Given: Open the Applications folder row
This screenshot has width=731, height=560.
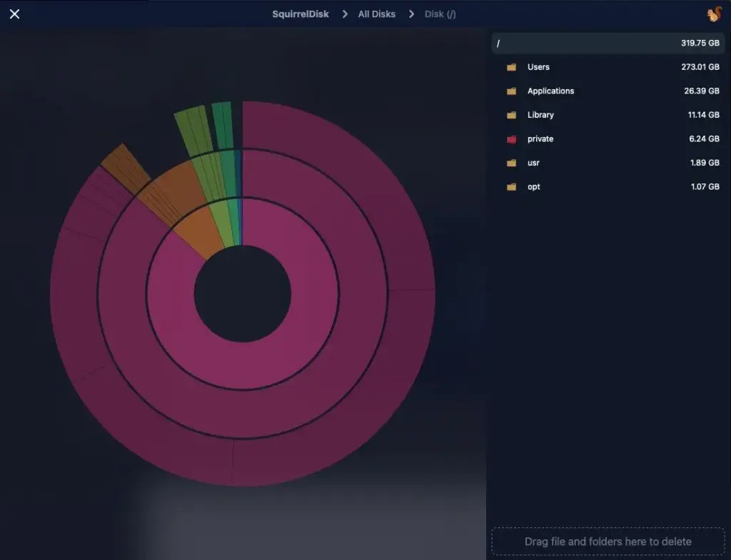Looking at the screenshot, I should [608, 91].
